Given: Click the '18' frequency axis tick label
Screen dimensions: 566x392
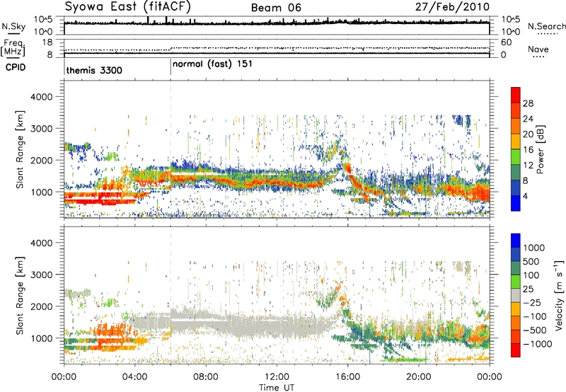Looking at the screenshot, I should tap(47, 42).
